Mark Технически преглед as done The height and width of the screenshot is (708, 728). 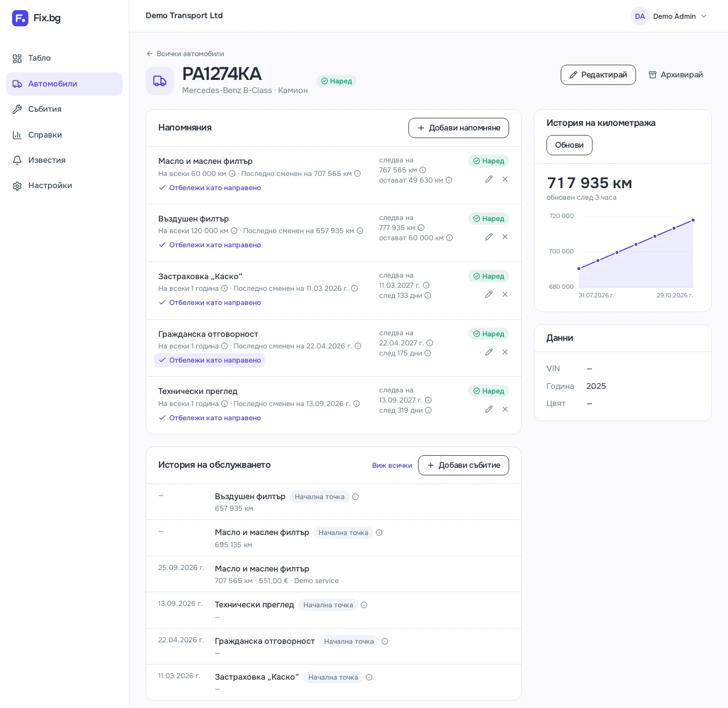click(210, 418)
